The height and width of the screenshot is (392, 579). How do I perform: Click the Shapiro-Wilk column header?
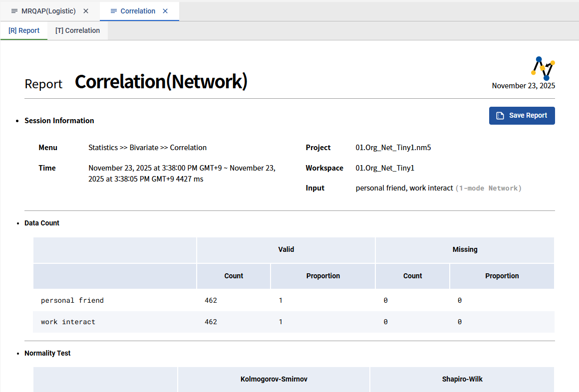click(x=462, y=379)
